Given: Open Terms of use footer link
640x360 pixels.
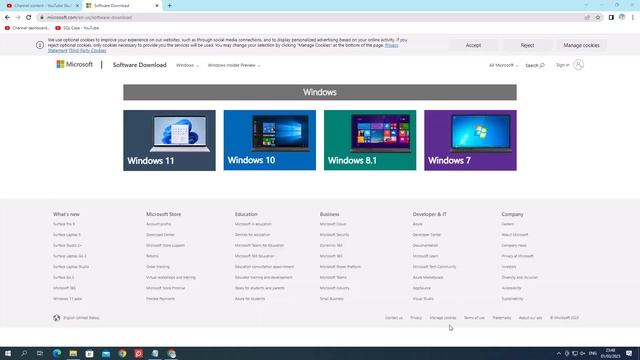Looking at the screenshot, I should point(474,318).
